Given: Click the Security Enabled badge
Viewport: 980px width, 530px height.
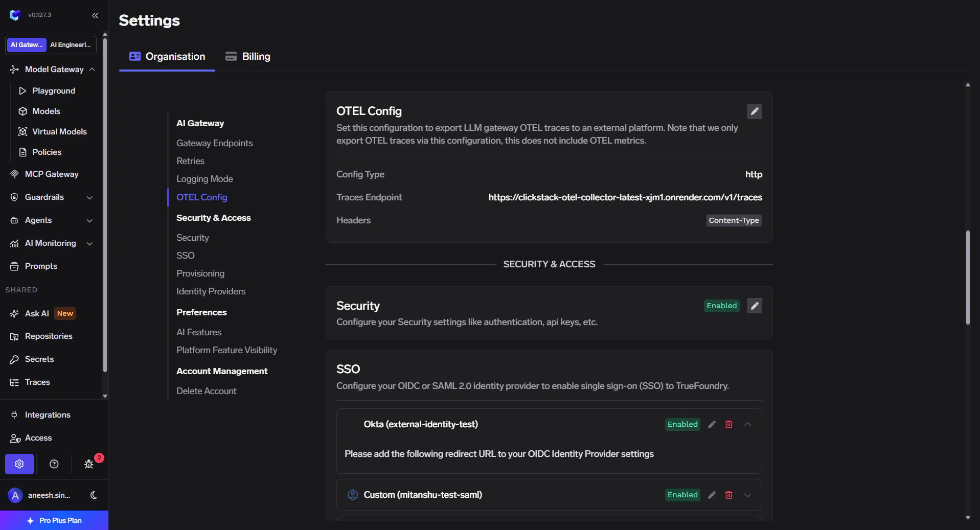Looking at the screenshot, I should [x=721, y=306].
